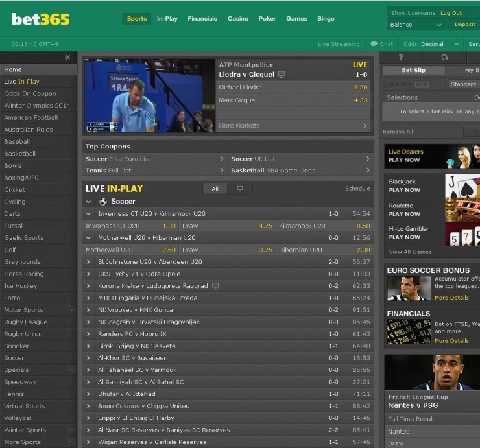The width and height of the screenshot is (480, 448).
Task: Select Home in the sidebar
Action: pyautogui.click(x=38, y=69)
